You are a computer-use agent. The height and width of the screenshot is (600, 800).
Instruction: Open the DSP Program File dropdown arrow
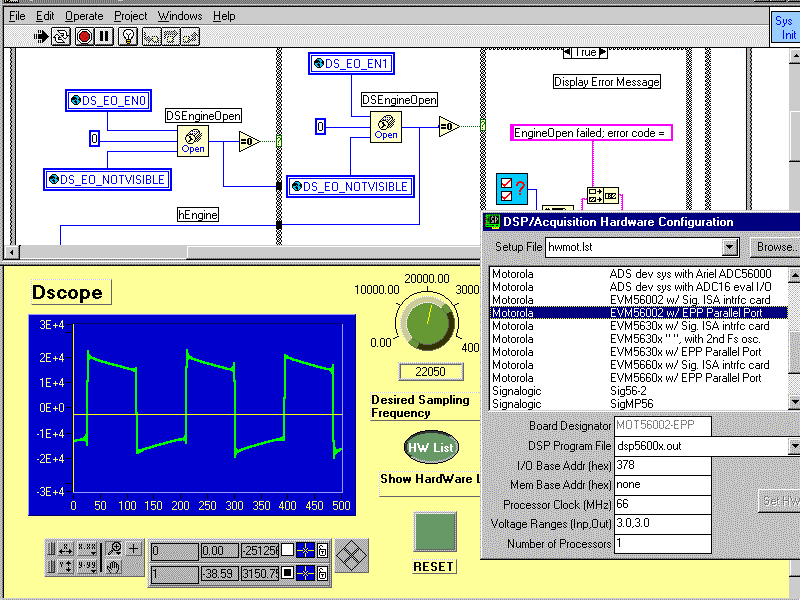point(794,446)
